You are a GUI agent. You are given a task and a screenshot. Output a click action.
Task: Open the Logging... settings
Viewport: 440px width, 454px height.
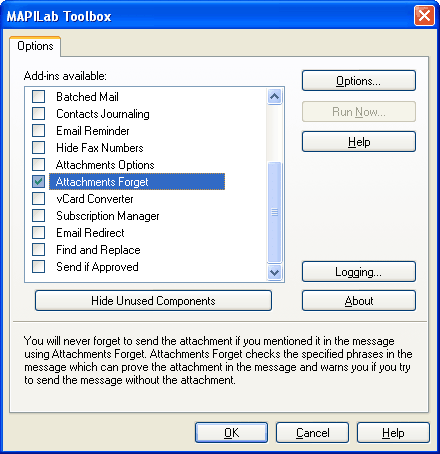[x=359, y=272]
